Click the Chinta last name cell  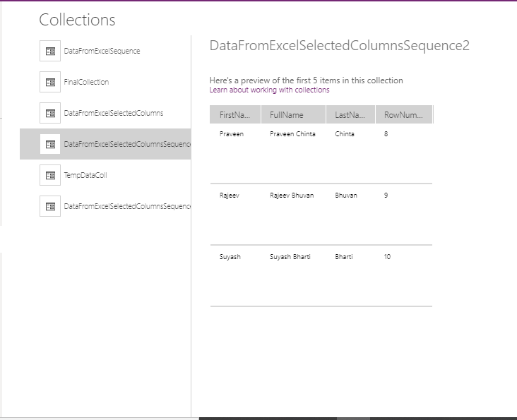pyautogui.click(x=345, y=134)
